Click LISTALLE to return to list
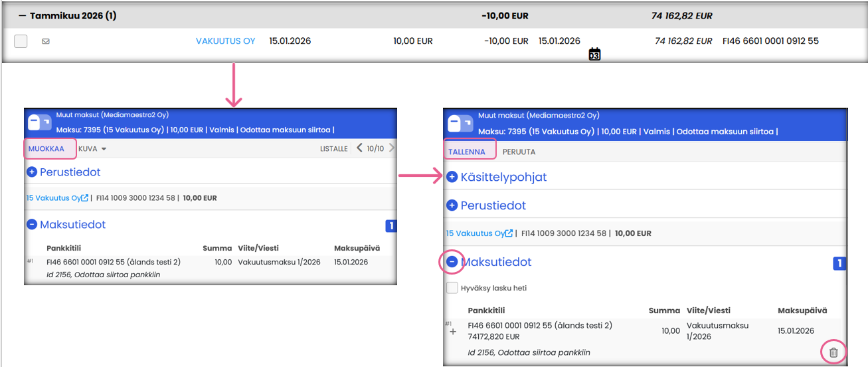This screenshot has width=868, height=367. tap(333, 149)
